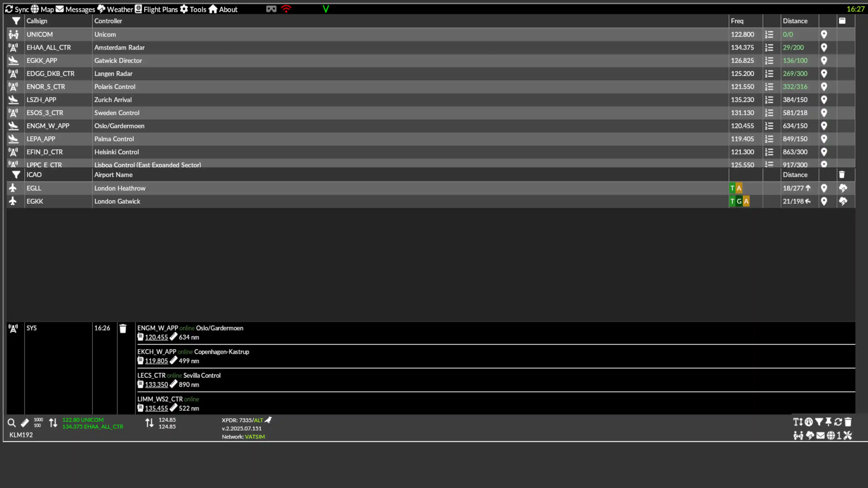The width and height of the screenshot is (868, 488).
Task: Open the Flight Plans menu
Action: (x=156, y=9)
